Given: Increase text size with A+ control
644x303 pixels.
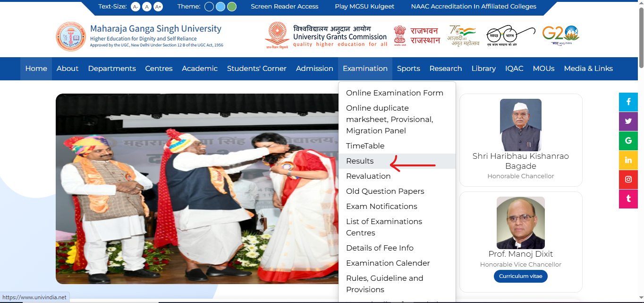Looking at the screenshot, I should pos(158,7).
